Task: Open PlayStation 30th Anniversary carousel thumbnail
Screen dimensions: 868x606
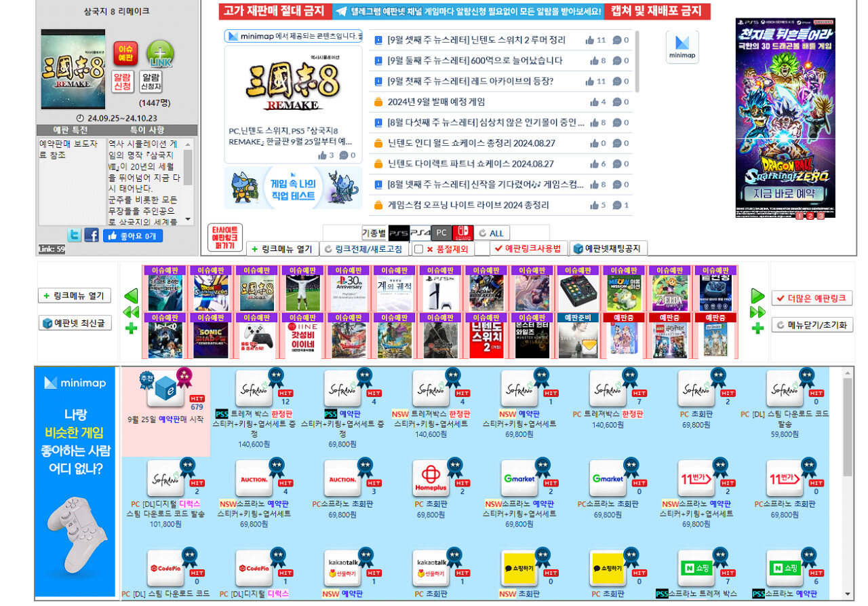Action: tap(348, 293)
